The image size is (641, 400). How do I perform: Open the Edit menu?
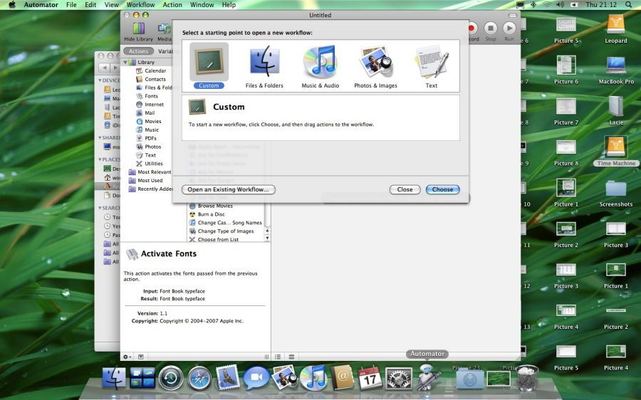(x=90, y=5)
